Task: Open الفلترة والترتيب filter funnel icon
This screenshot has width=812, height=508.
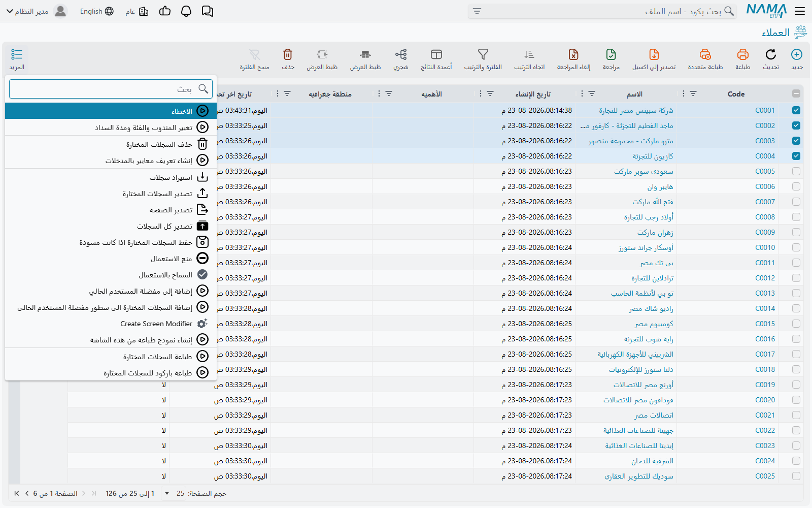Action: tap(483, 54)
